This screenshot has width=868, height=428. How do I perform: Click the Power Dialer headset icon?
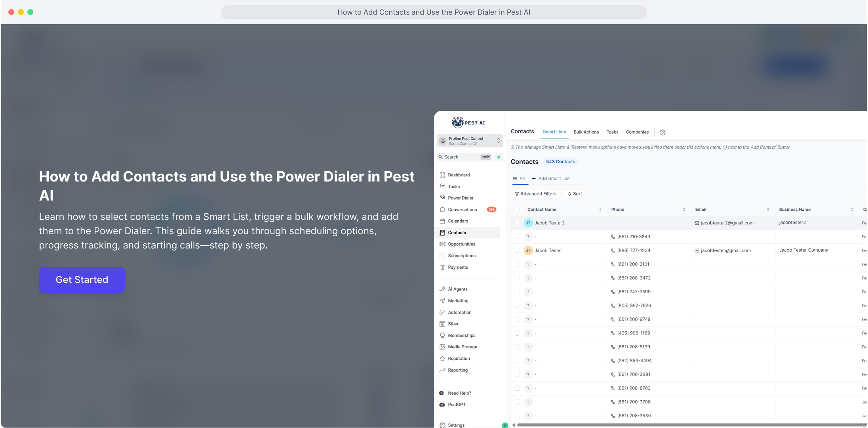(x=442, y=197)
